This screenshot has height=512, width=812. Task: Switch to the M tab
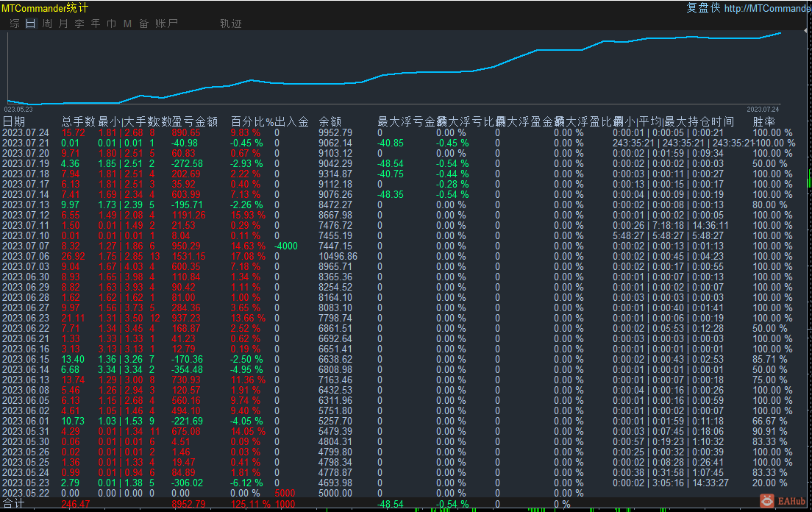click(x=127, y=24)
